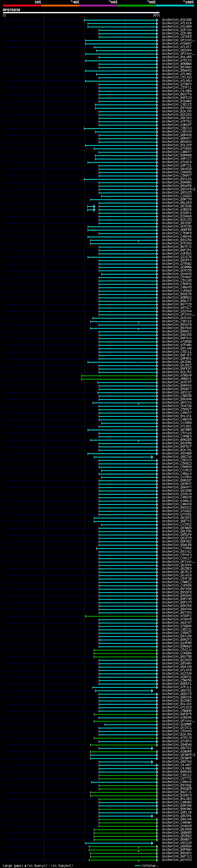Select UniRef100_Q688Q4 entry
Image resolution: width=197 pixels, height=868 pixels.
pos(176,846)
